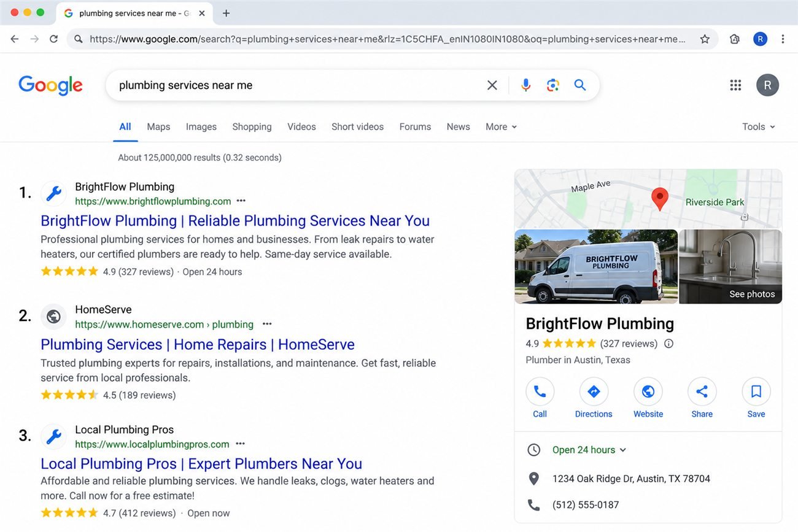Open Local Plumbing Pros Expert Plumbers link
Viewport: 798px width, 532px height.
(201, 464)
